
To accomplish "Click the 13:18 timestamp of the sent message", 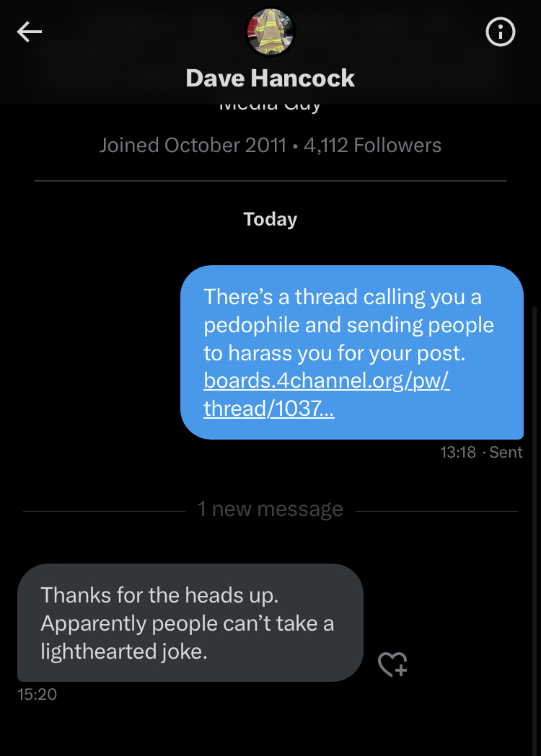I will [x=458, y=453].
